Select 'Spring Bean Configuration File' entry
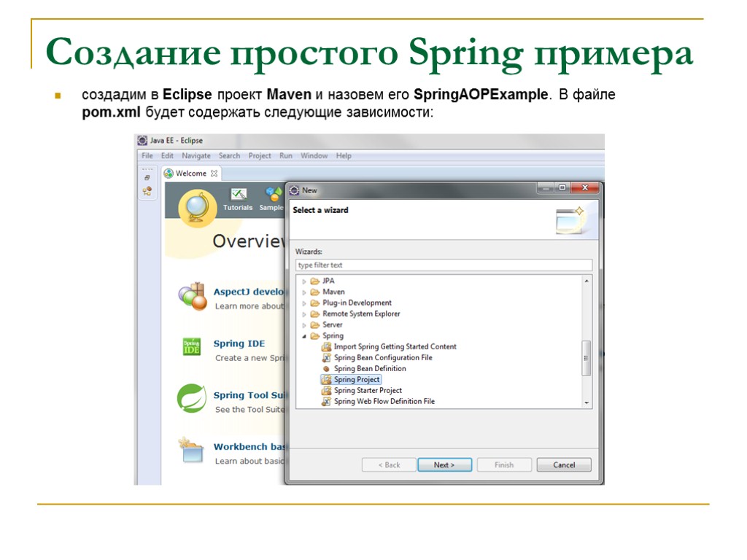Image resolution: width=747 pixels, height=560 pixels. 383,357
